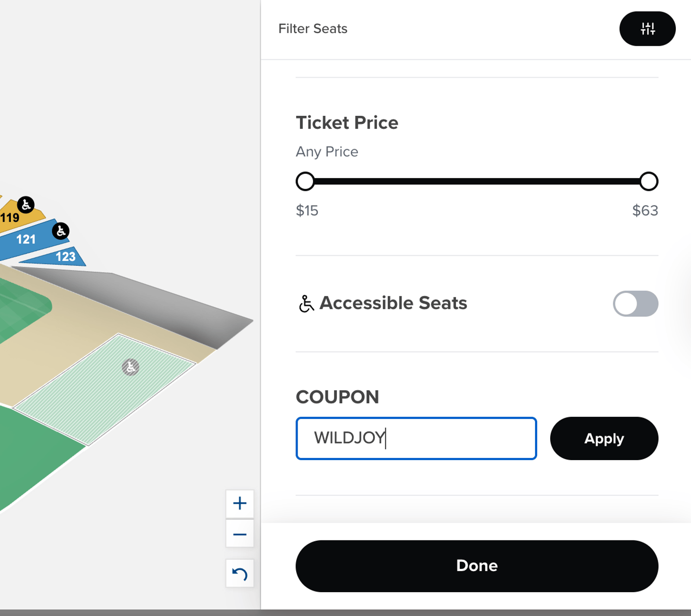
Task: Click the minimum price slider handle
Action: (x=305, y=181)
